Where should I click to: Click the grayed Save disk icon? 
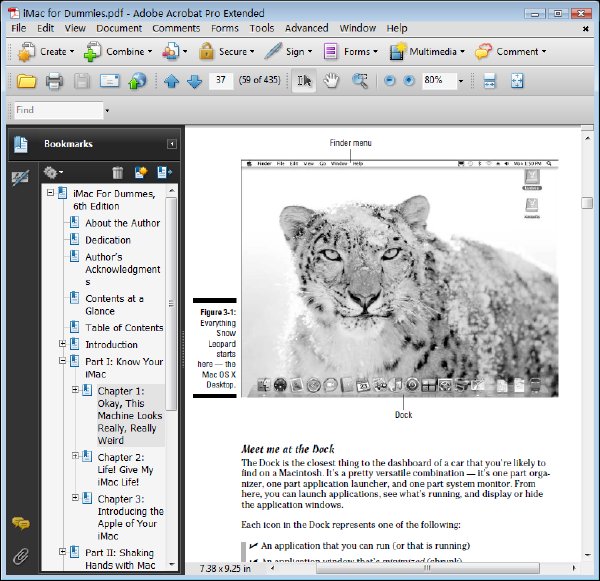pos(82,81)
